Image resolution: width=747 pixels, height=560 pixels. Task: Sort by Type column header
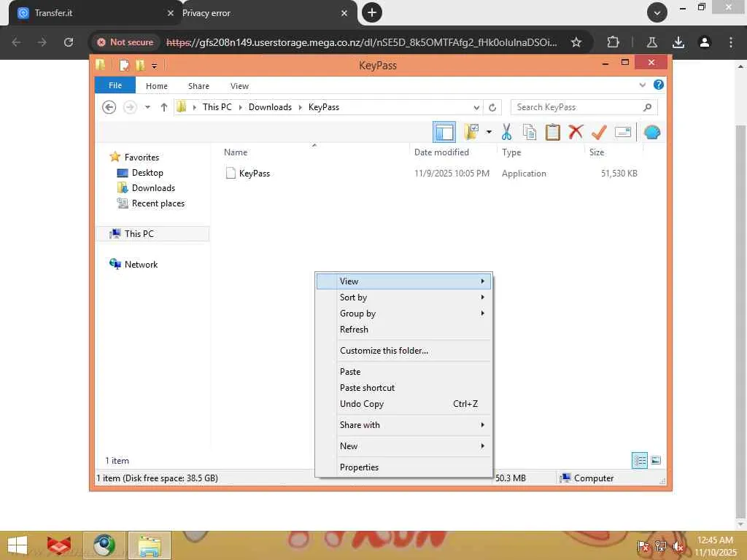coord(511,152)
